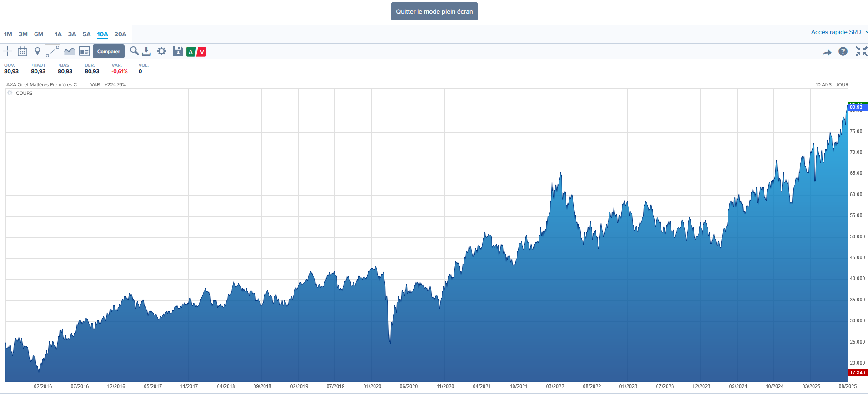Click the location pin marker icon
Viewport: 868px width, 399px height.
[38, 51]
